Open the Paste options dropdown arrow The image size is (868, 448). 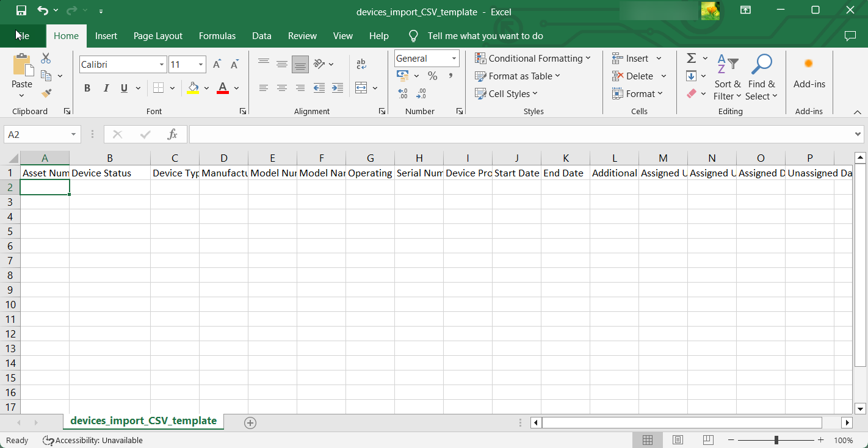(22, 96)
